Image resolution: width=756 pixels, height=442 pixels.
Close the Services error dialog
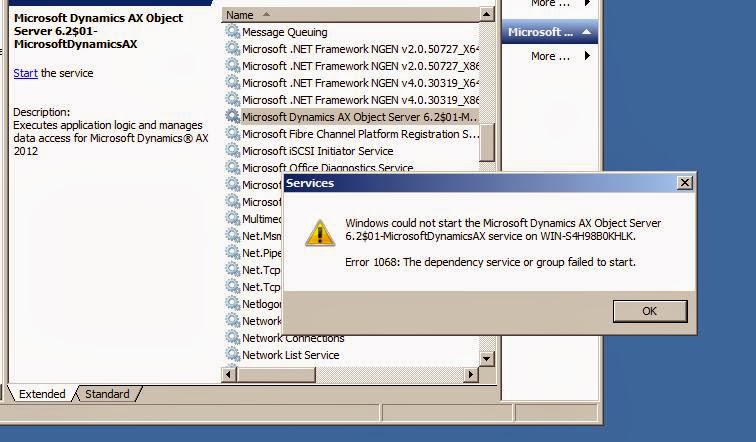pyautogui.click(x=685, y=183)
